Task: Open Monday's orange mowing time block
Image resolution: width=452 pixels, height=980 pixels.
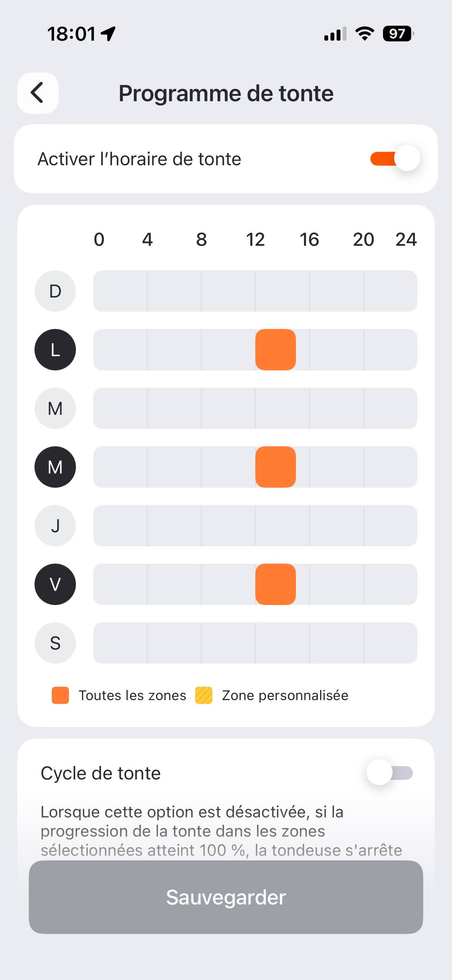Action: click(x=275, y=350)
